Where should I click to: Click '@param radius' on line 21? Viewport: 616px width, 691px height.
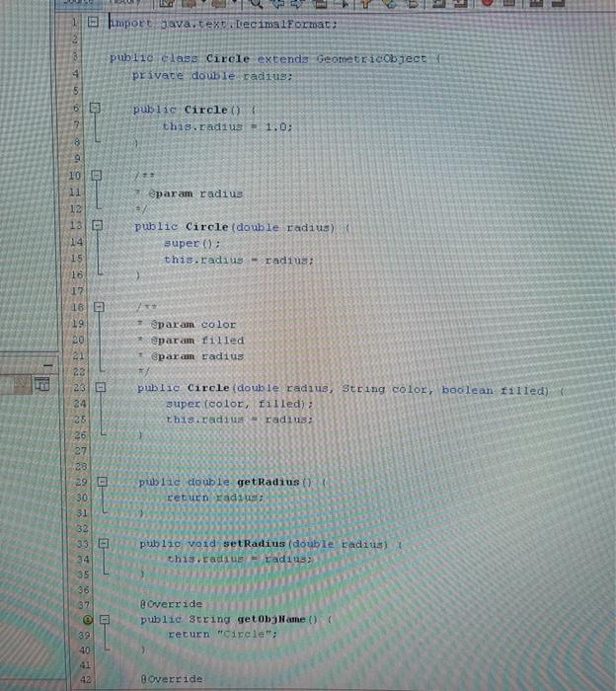coord(197,356)
